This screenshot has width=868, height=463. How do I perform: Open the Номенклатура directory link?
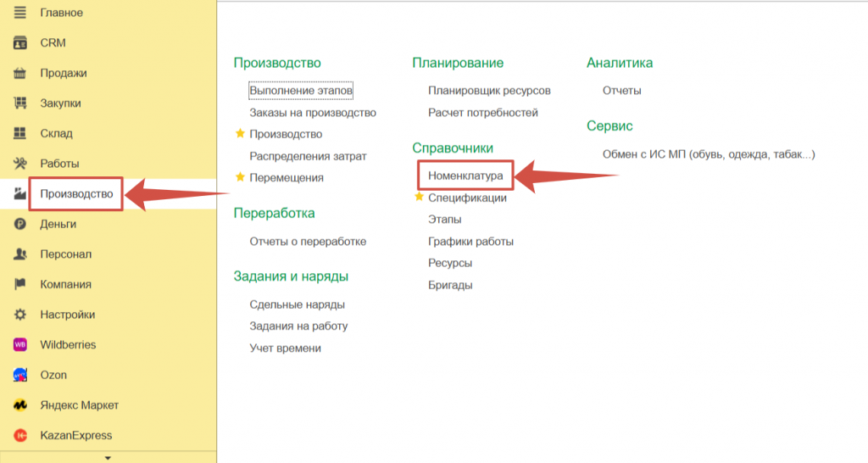coord(465,176)
